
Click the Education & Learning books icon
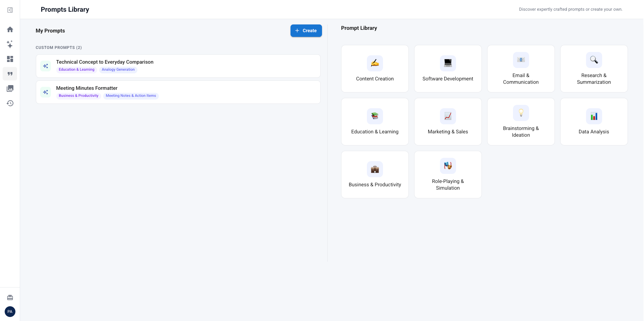pos(375,116)
